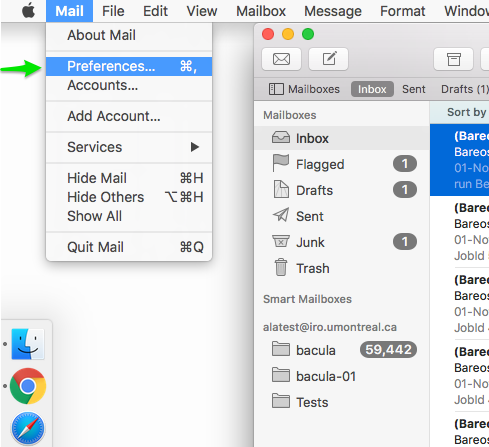
Task: Open the Message menu
Action: 333,11
